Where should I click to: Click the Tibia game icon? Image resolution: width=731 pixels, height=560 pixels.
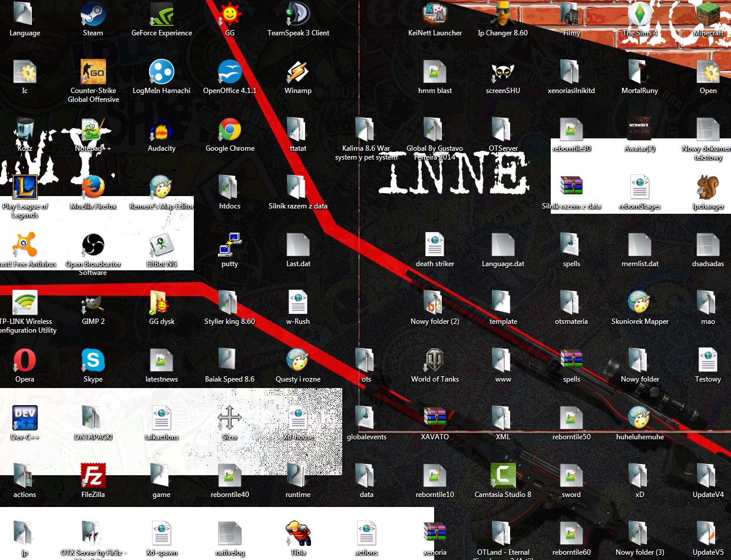298,534
